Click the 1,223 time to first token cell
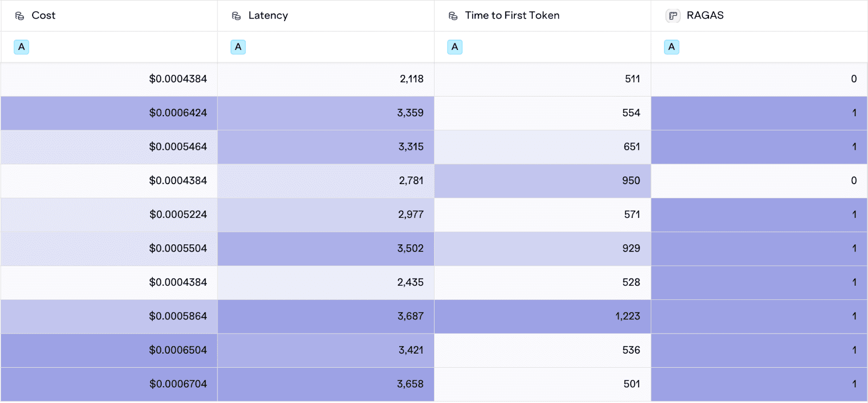 point(627,316)
